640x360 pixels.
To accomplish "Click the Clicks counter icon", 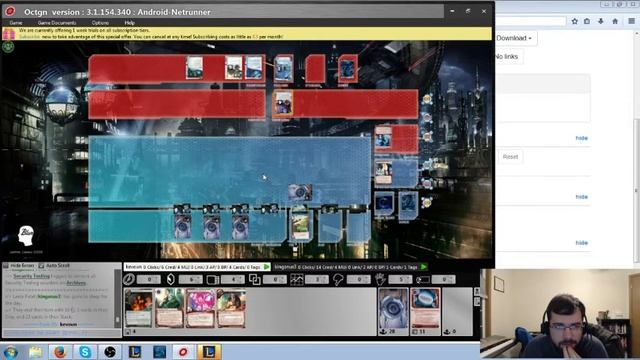I will click(x=129, y=280).
